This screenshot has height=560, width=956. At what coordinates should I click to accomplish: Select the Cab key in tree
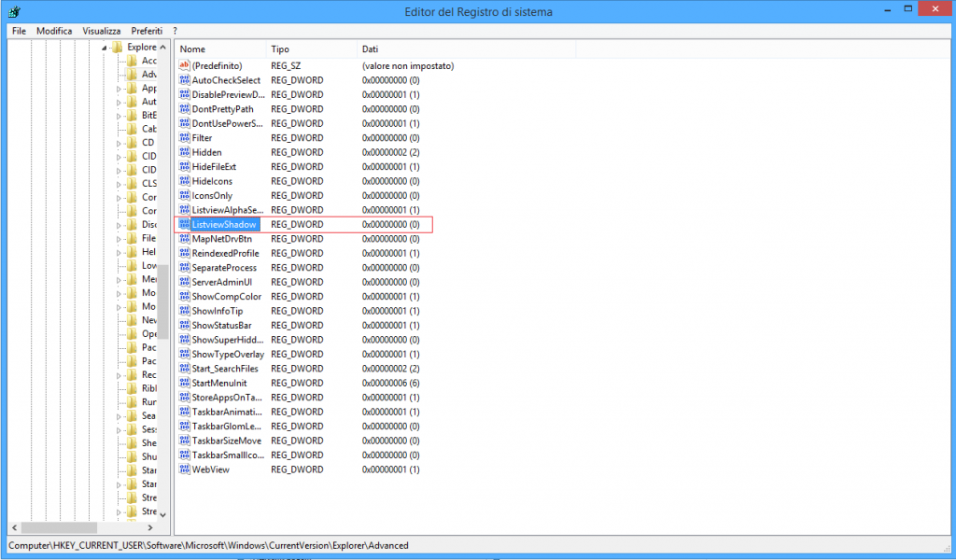(148, 129)
